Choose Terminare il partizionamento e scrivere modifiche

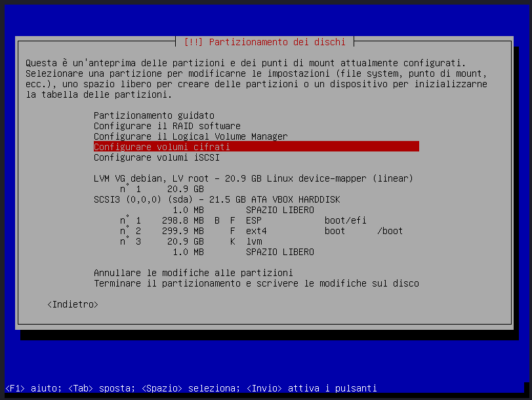(x=256, y=283)
